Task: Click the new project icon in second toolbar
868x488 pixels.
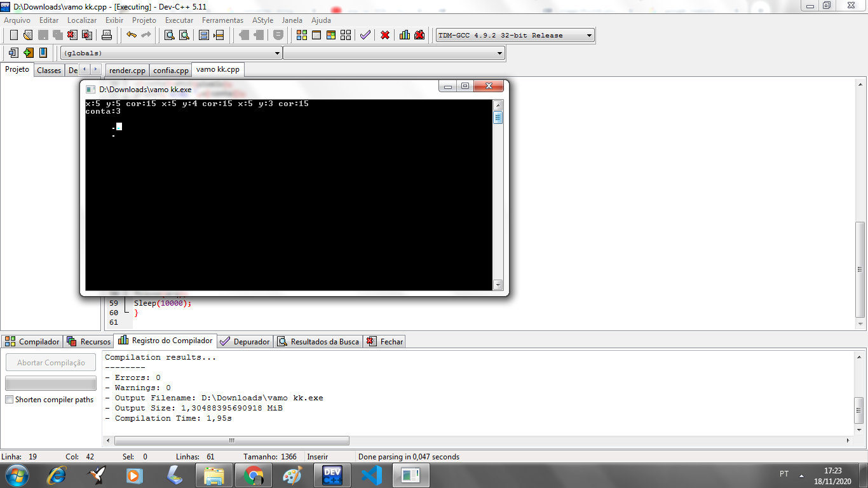Action: click(13, 53)
